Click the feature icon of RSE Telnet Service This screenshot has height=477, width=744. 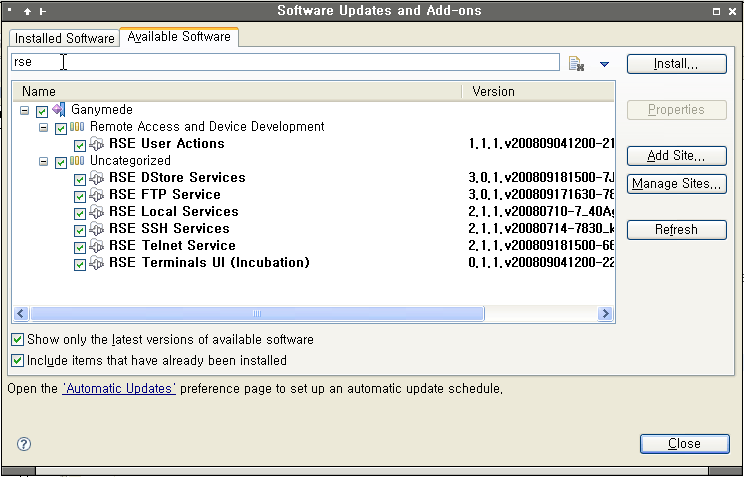coord(96,246)
